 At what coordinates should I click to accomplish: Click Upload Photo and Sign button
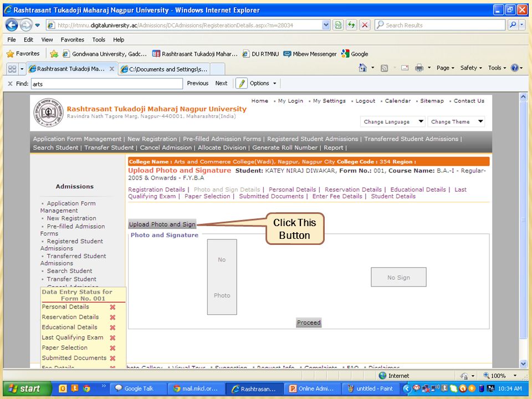pos(162,224)
